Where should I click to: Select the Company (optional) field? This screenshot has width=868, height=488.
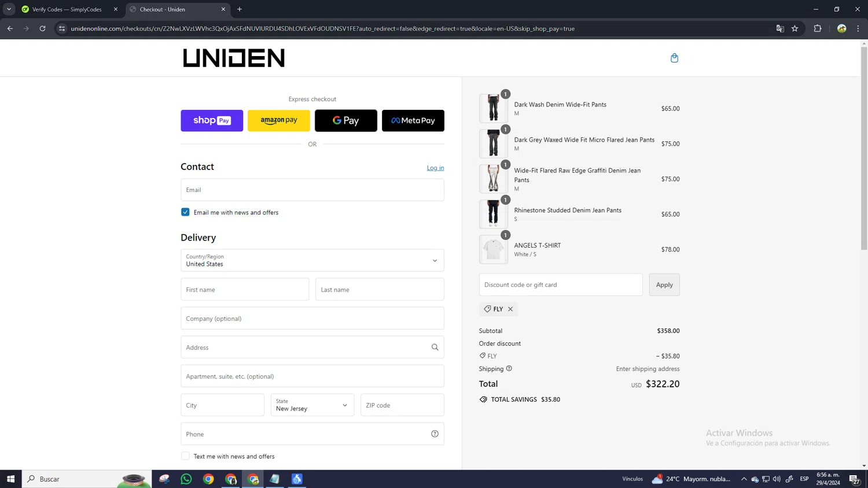(312, 319)
